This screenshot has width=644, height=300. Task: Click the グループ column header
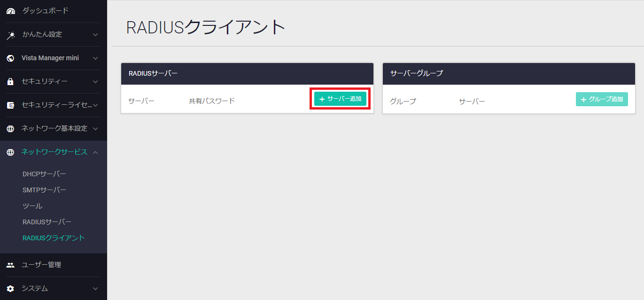(403, 102)
